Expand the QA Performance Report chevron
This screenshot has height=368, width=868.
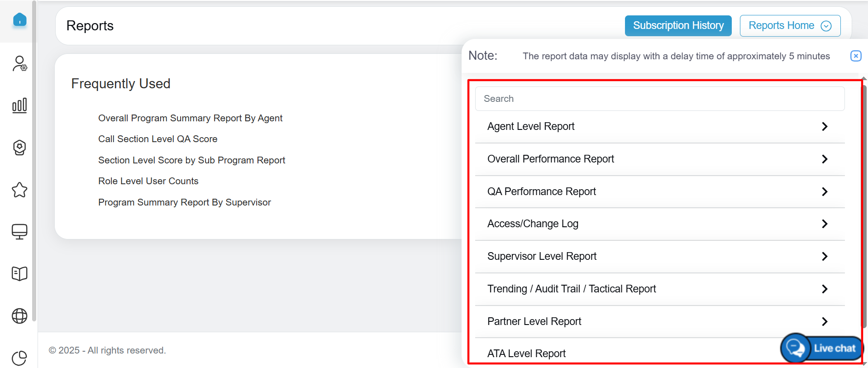(824, 192)
